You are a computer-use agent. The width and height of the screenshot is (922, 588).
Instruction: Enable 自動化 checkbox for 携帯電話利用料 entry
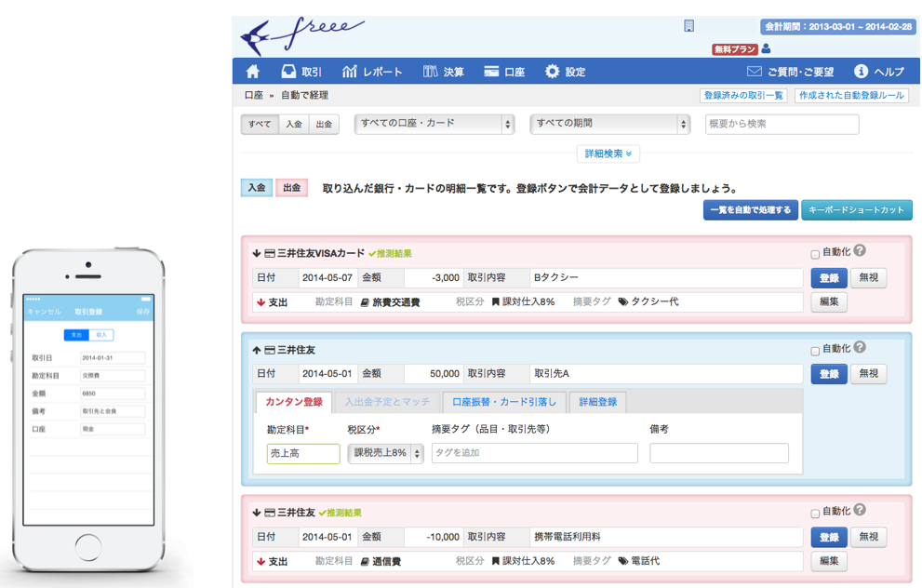pyautogui.click(x=815, y=513)
